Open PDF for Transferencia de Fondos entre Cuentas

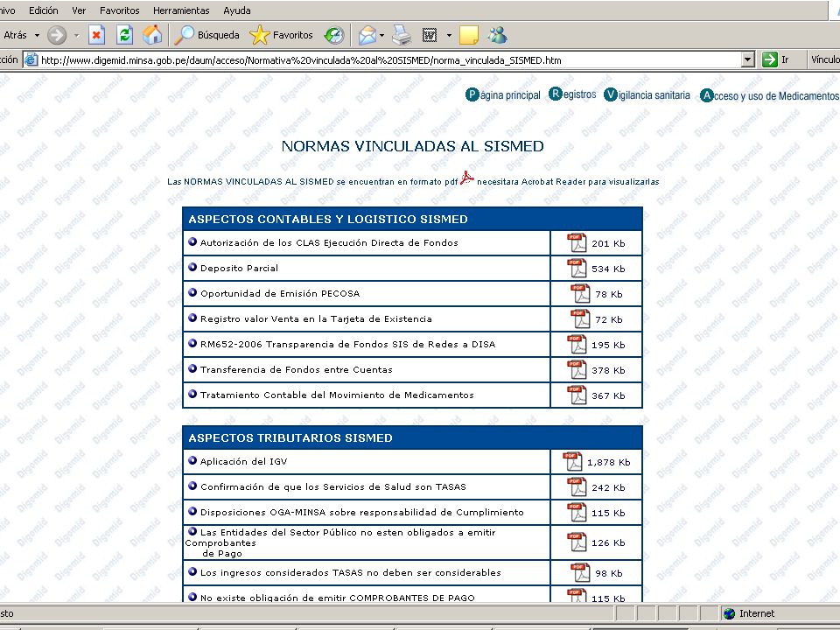pyautogui.click(x=577, y=369)
